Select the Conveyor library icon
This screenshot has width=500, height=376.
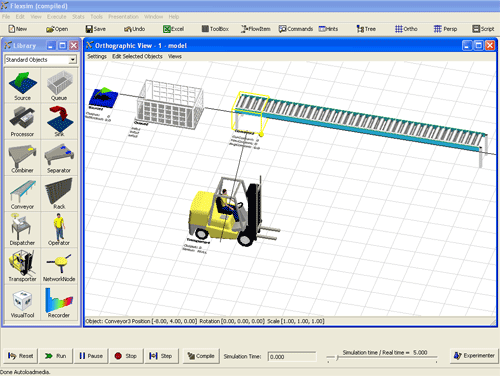point(22,194)
